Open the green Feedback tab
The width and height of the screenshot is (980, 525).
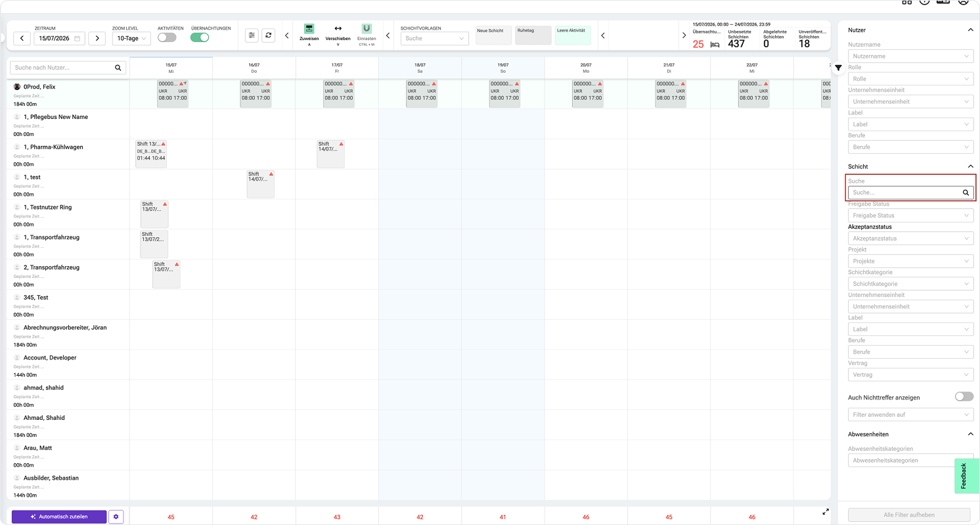click(x=966, y=476)
